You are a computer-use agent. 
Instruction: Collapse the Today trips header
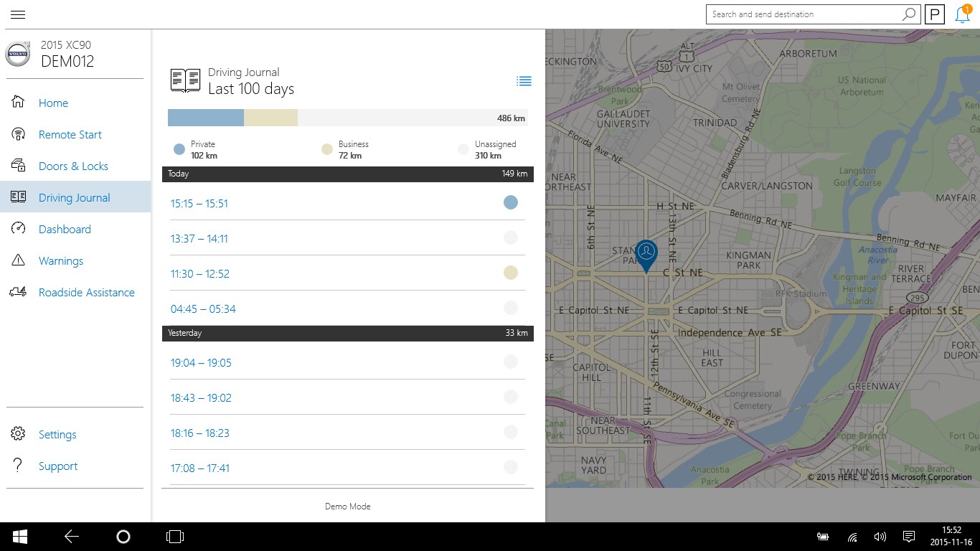click(x=348, y=174)
